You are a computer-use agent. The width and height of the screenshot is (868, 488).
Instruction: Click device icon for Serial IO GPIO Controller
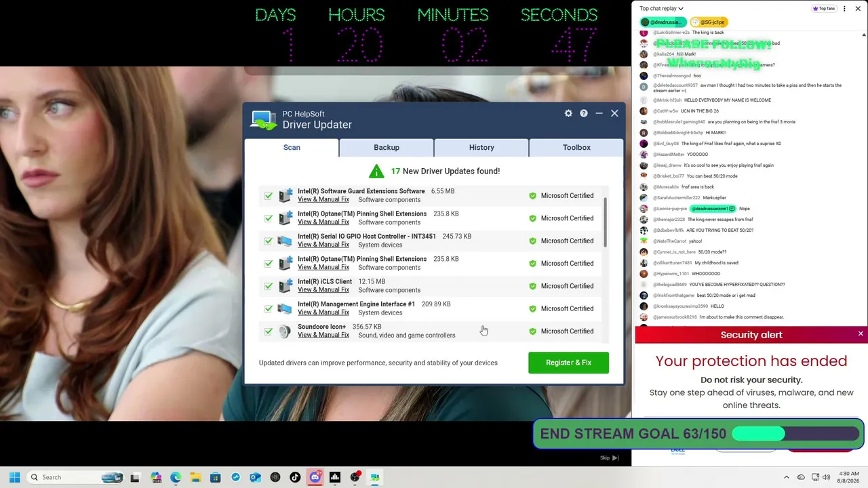(285, 241)
